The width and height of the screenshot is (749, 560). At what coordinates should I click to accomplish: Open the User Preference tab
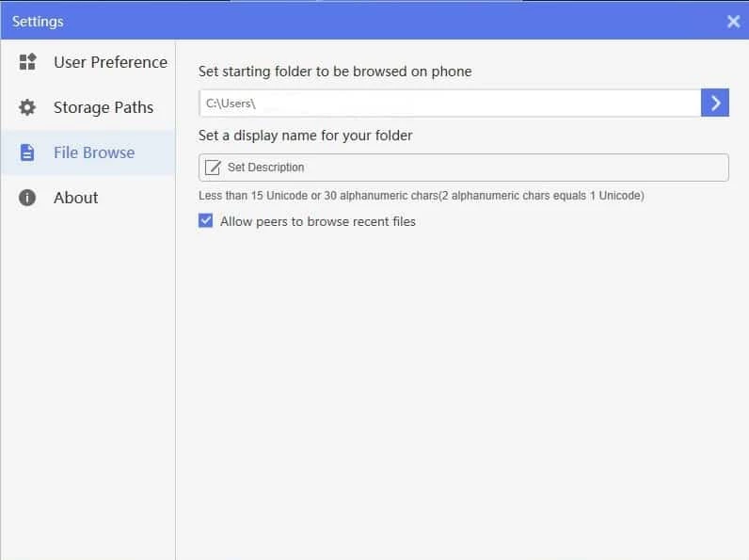(110, 62)
